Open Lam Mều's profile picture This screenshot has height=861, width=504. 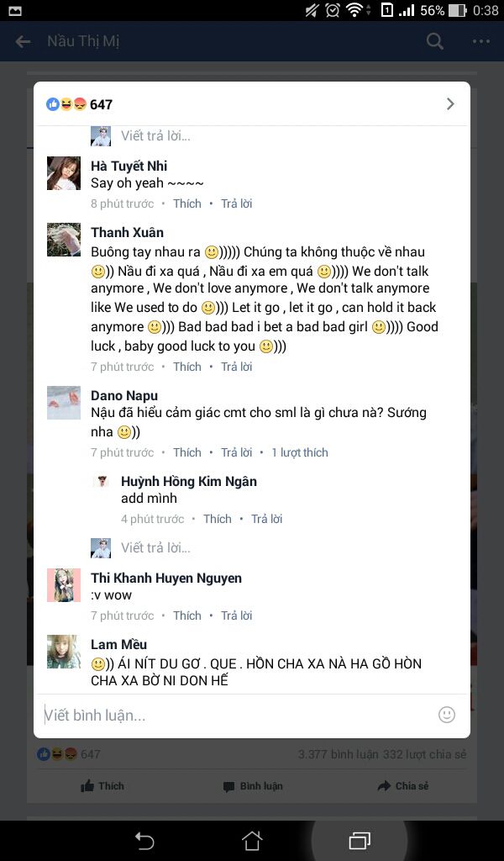pos(64,652)
